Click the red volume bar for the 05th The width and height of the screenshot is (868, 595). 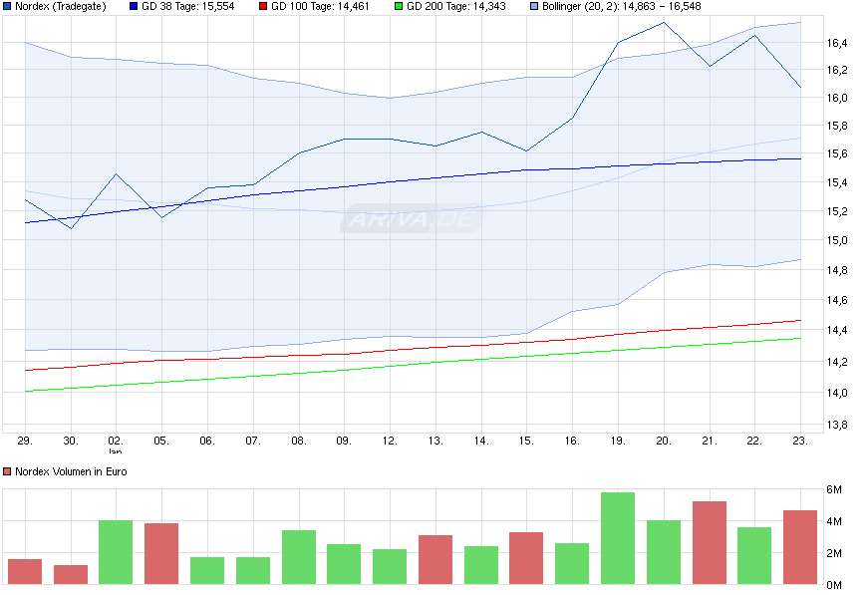161,553
